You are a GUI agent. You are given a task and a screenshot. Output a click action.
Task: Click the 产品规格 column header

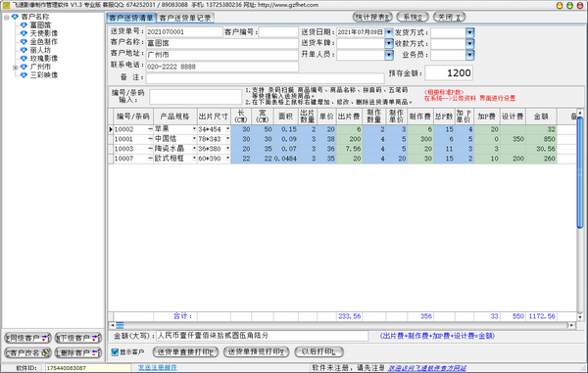click(x=175, y=117)
